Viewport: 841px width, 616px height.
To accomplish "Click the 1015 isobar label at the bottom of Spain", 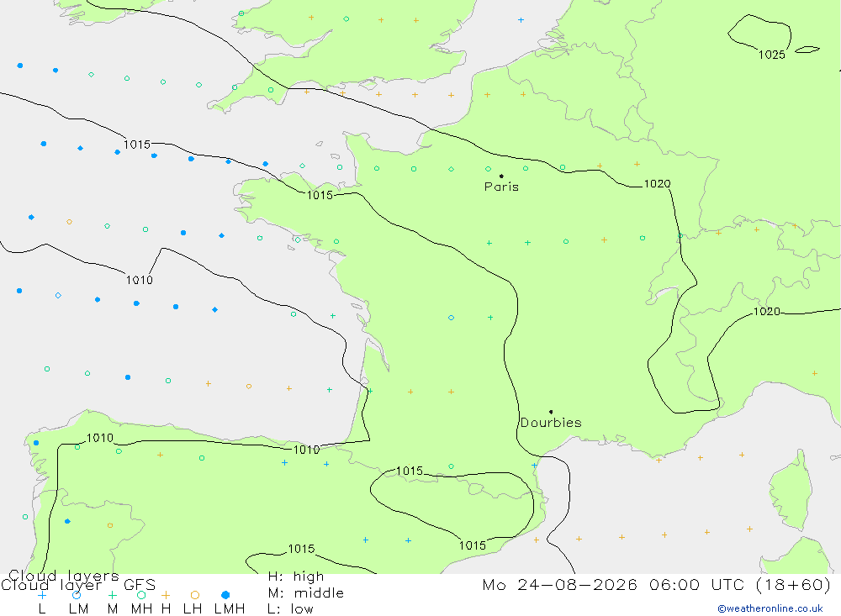I will pyautogui.click(x=301, y=549).
